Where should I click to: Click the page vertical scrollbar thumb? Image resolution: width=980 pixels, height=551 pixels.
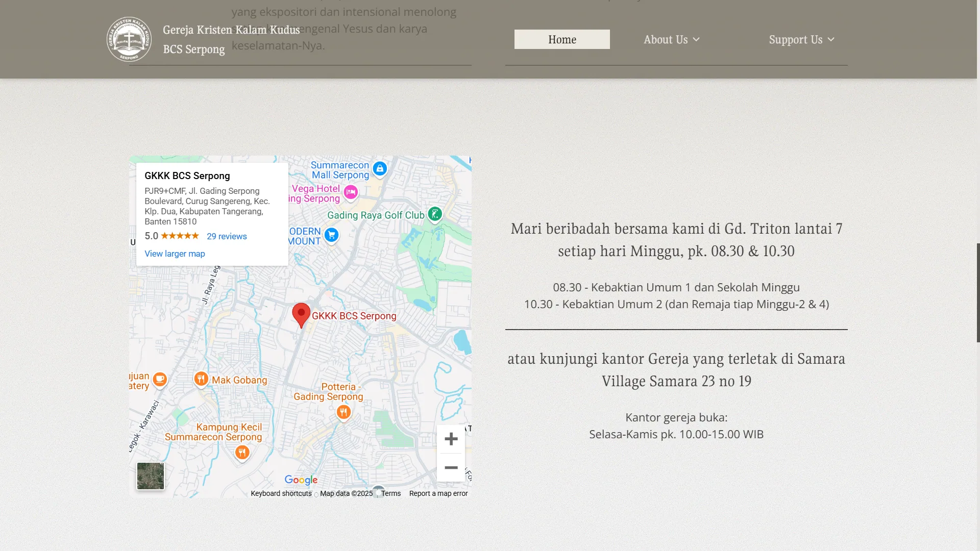pos(978,292)
